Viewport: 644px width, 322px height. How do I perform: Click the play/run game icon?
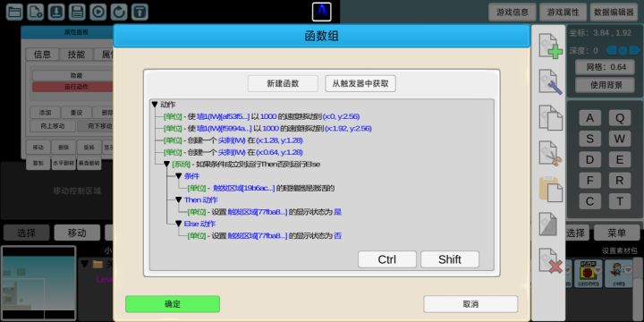(97, 12)
